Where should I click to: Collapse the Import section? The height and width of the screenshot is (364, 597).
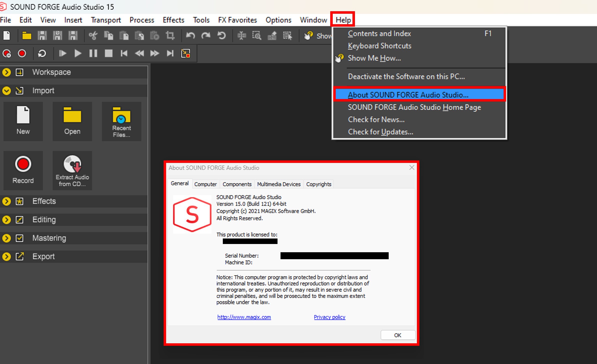6,91
